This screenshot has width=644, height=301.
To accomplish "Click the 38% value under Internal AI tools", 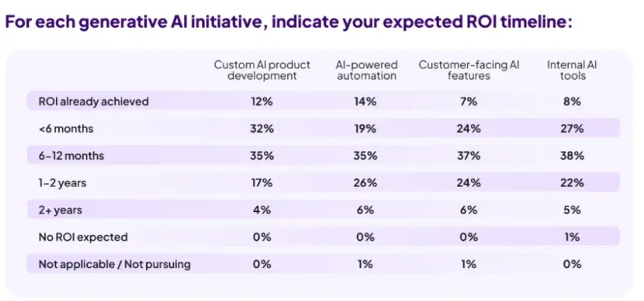I will click(x=572, y=156).
